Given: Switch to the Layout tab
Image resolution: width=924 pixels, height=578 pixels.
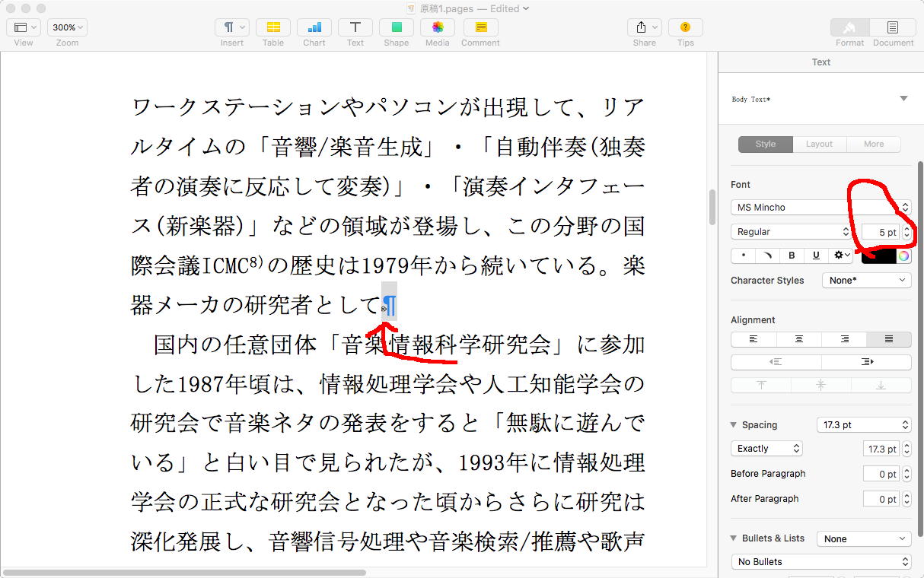Looking at the screenshot, I should 819,144.
